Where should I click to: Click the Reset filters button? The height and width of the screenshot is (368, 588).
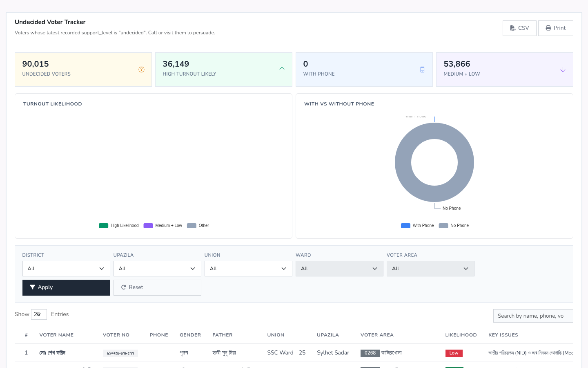(x=157, y=287)
